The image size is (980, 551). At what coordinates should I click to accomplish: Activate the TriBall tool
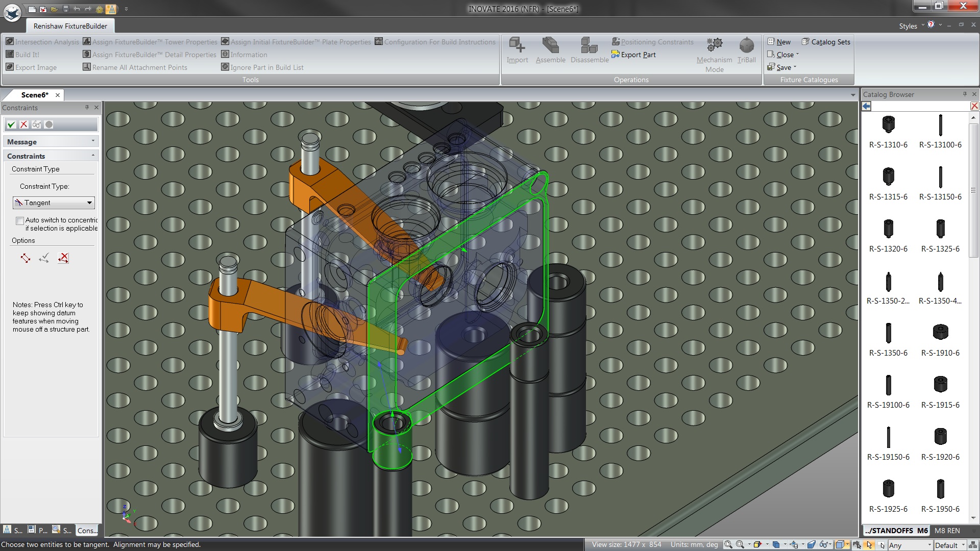click(746, 45)
